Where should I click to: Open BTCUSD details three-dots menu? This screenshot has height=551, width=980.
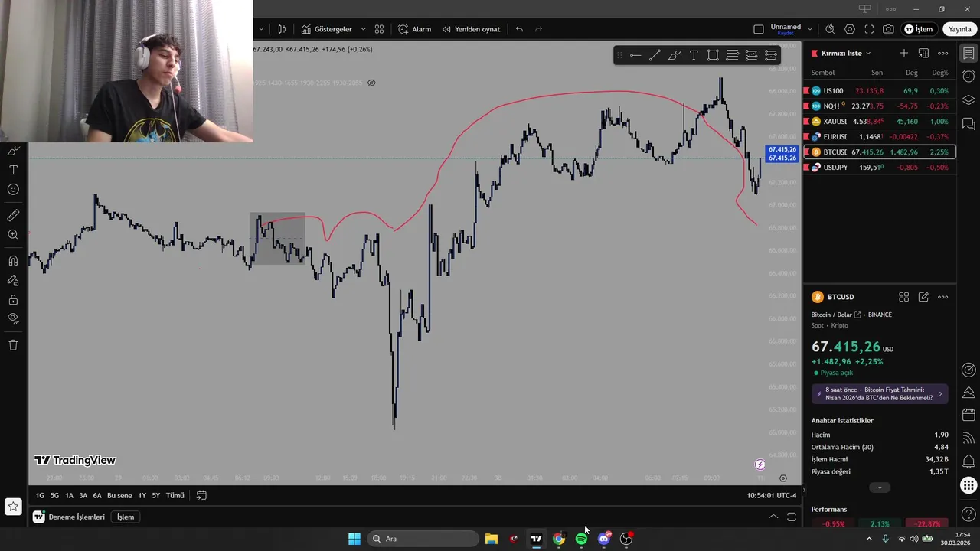943,297
